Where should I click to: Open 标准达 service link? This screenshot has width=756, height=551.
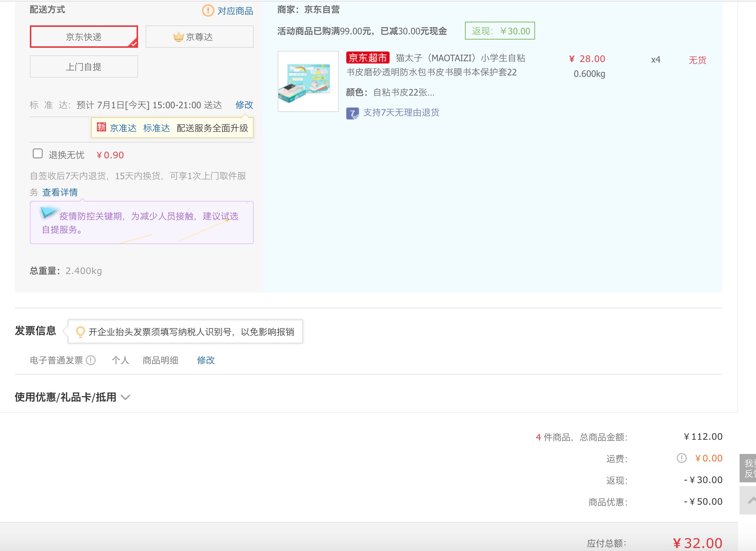click(x=157, y=128)
